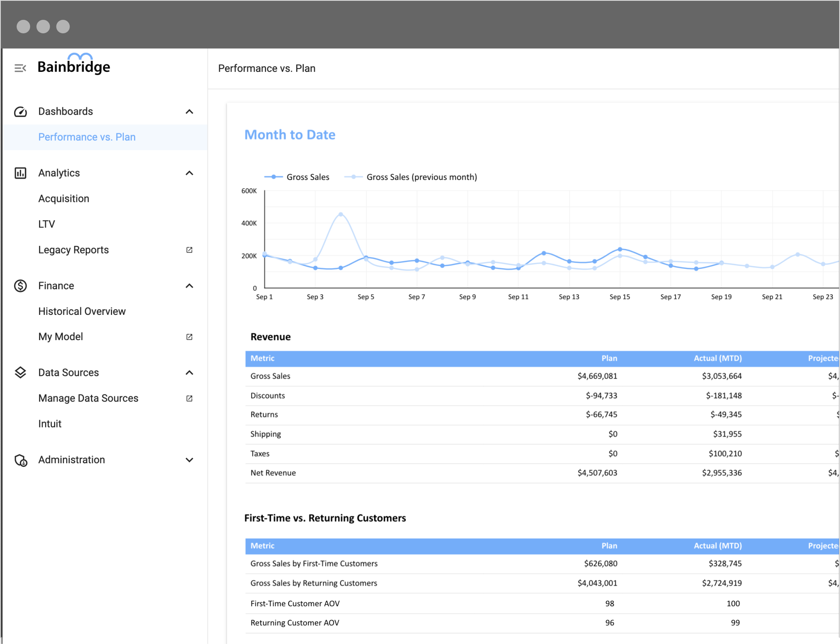Viewport: 840px width, 644px height.
Task: Click the Finance dollar circle icon
Action: pyautogui.click(x=20, y=286)
